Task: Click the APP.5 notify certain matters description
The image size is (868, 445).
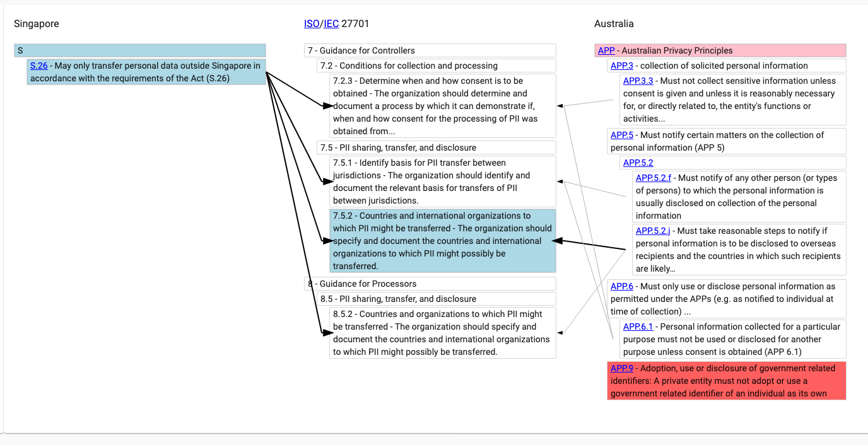Action: click(x=717, y=141)
